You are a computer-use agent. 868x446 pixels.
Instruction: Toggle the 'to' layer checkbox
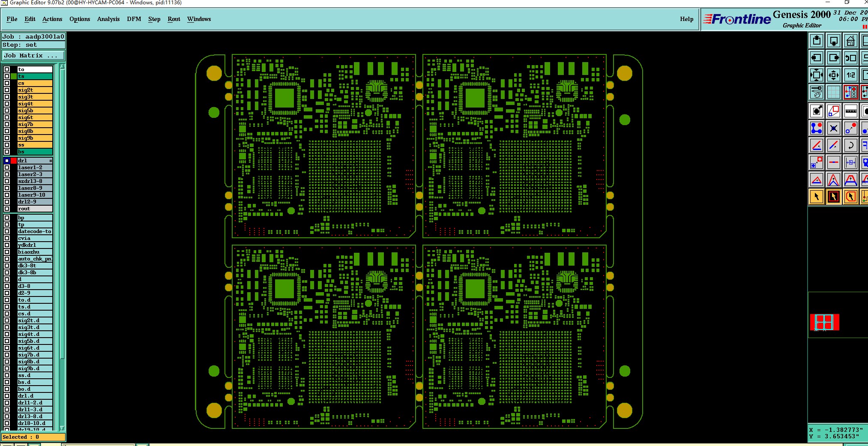tap(7, 69)
